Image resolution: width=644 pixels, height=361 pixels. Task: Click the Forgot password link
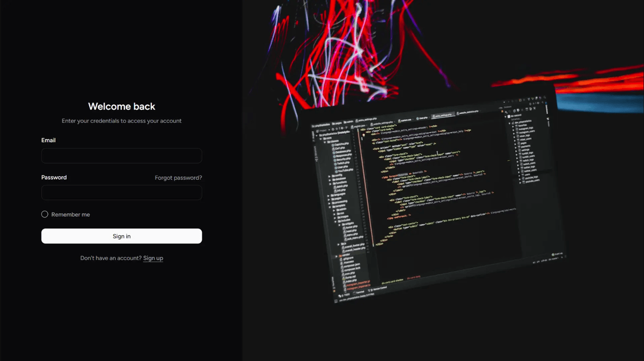178,178
